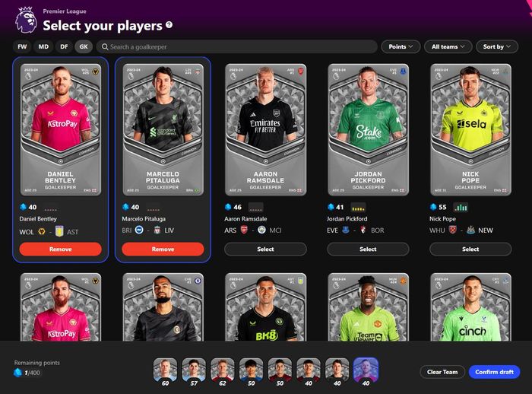
Task: Click the search magnifier icon
Action: [x=105, y=47]
